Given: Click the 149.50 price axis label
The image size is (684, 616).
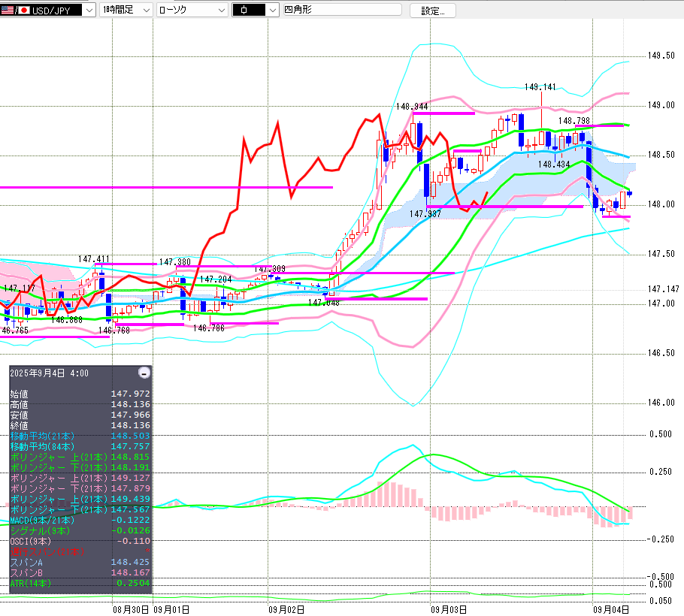Looking at the screenshot, I should (661, 56).
